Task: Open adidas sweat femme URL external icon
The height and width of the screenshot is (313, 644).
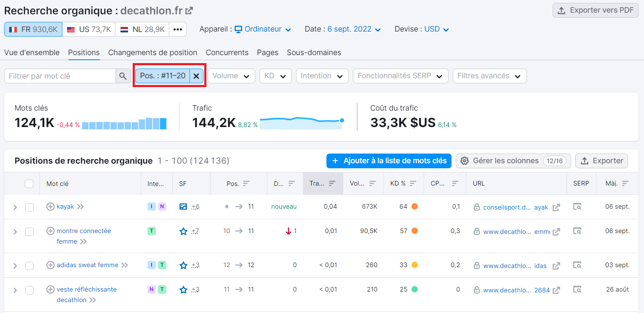Action: (x=556, y=265)
